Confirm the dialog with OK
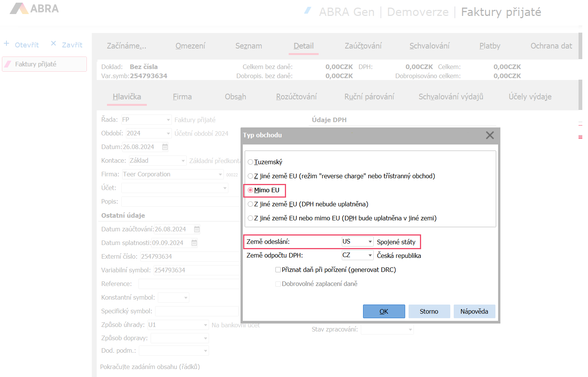 [384, 311]
